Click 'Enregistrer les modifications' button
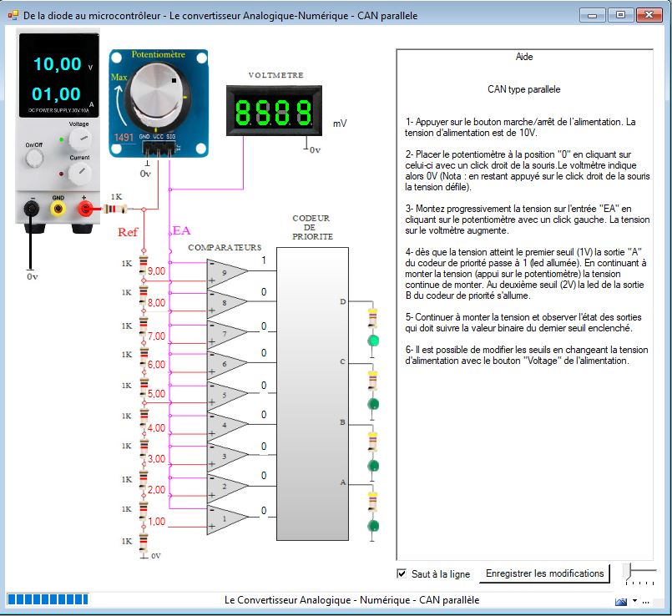This screenshot has height=616, width=672. 544,573
